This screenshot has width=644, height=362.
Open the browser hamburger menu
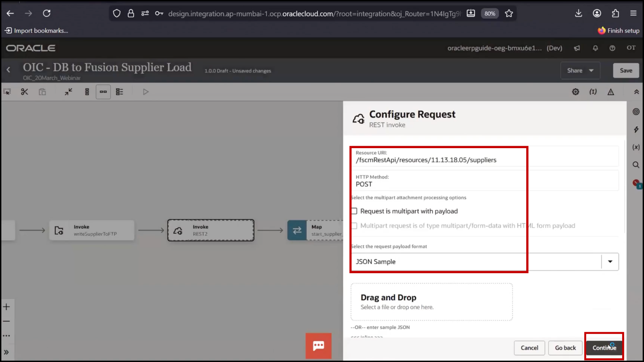tap(633, 13)
